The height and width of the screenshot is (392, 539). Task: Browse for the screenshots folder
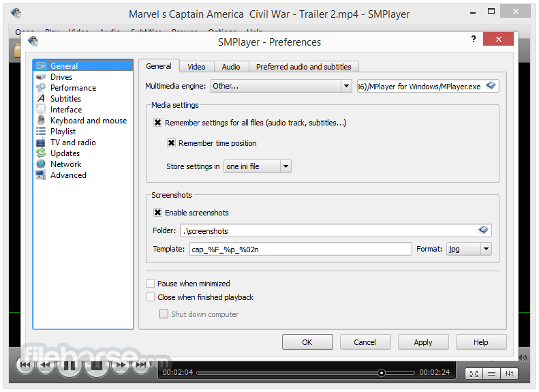[x=483, y=230]
